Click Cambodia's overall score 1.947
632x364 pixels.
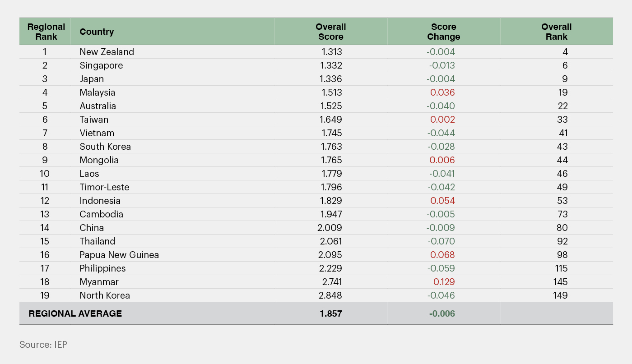332,214
